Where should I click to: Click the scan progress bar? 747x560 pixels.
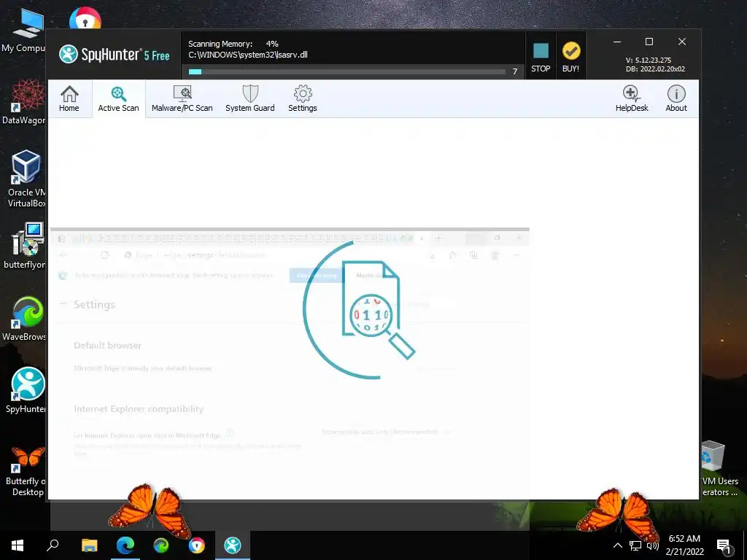click(347, 72)
